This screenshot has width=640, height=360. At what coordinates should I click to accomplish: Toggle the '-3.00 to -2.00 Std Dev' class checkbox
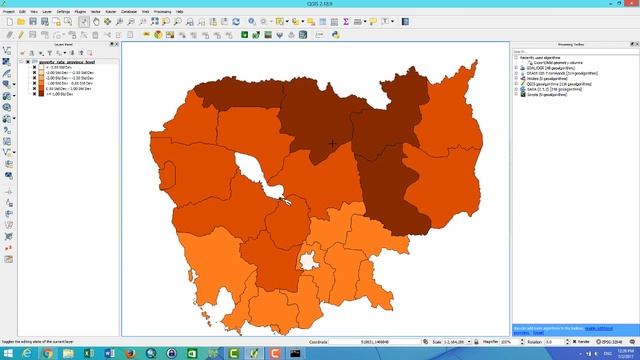[35, 73]
